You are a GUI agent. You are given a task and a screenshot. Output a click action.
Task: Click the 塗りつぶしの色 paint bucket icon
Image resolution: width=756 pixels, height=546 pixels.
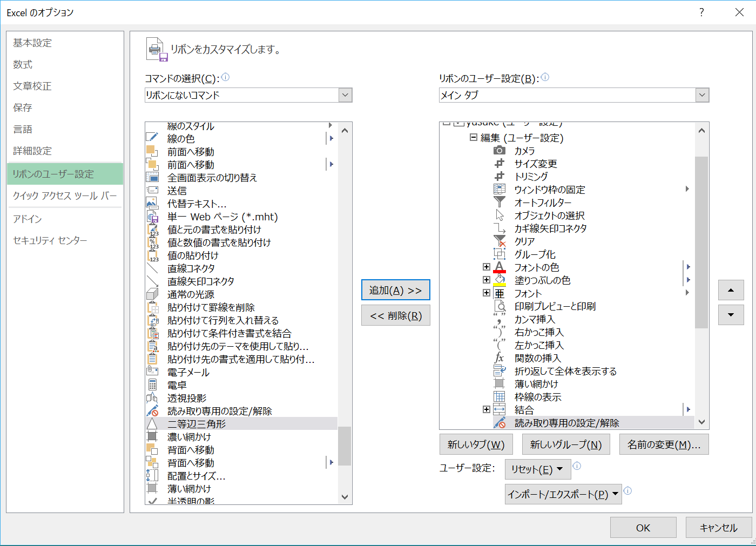point(500,280)
